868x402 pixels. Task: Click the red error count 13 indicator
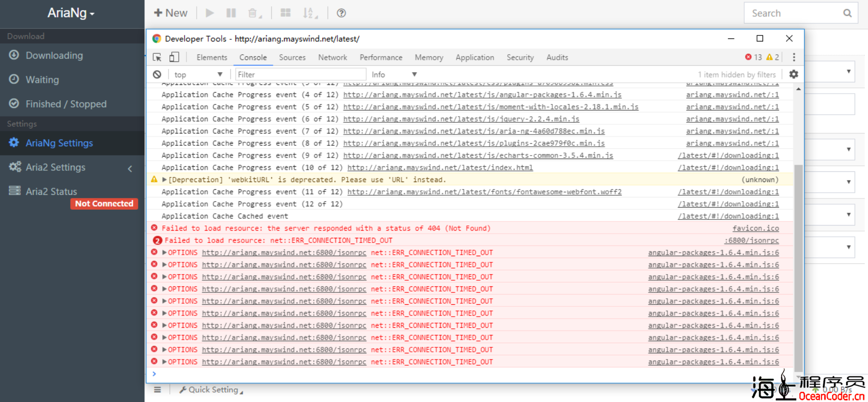(x=753, y=57)
